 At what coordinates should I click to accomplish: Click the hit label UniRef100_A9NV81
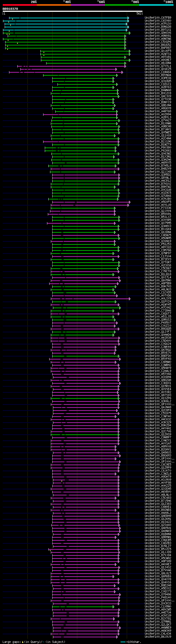(158, 36)
